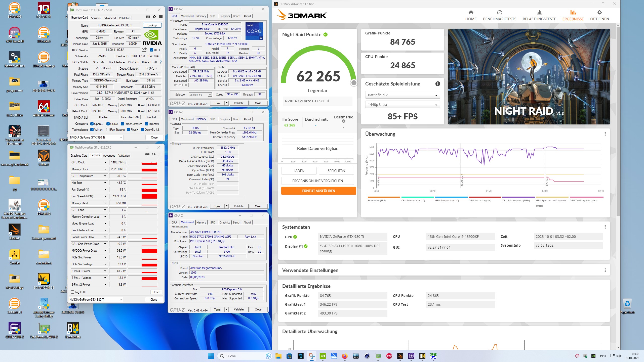The image size is (644, 362).
Task: Open three-dot menu of Verwendete Einstellungen
Action: [x=605, y=270]
